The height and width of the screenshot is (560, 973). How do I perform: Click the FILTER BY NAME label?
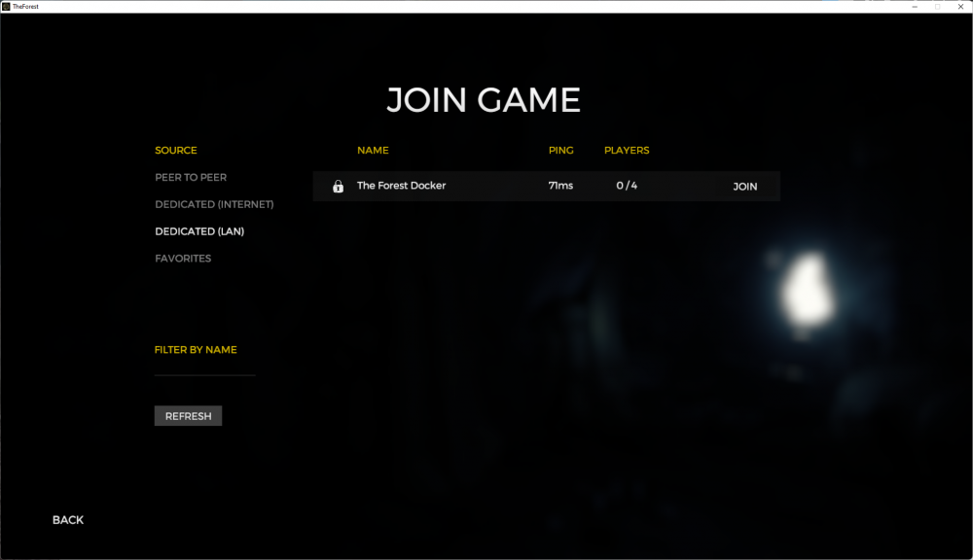tap(196, 350)
